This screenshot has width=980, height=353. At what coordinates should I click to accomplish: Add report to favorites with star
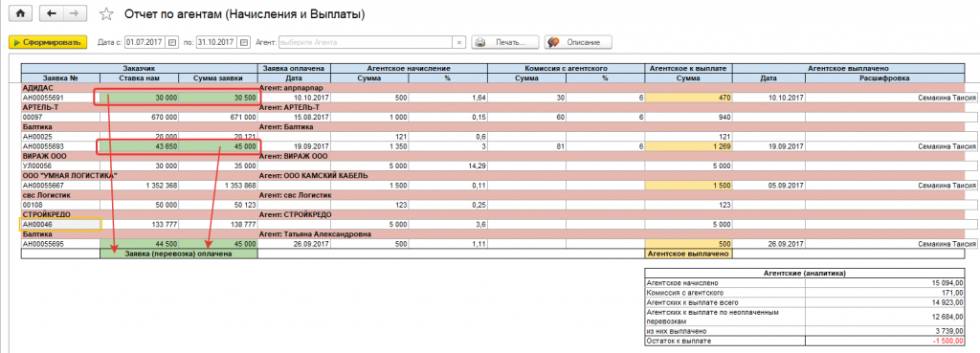(107, 13)
